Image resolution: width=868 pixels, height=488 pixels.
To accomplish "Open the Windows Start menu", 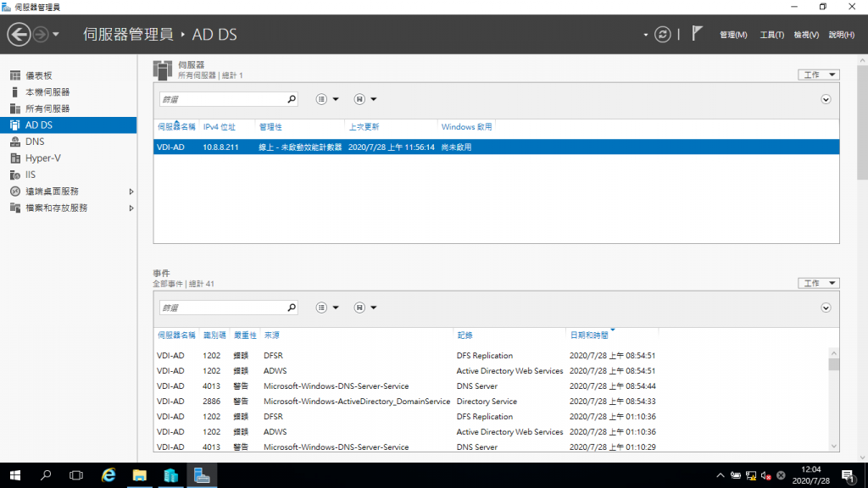I will click(15, 475).
